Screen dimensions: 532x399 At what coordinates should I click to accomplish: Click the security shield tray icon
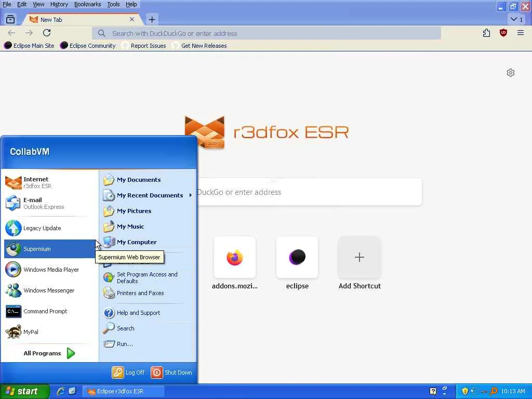[x=465, y=391]
